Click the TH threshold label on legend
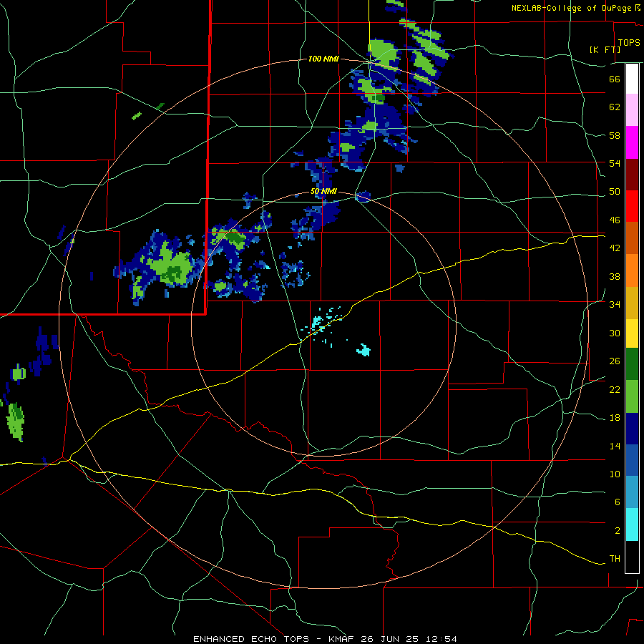The height and width of the screenshot is (644, 644). coord(615,559)
